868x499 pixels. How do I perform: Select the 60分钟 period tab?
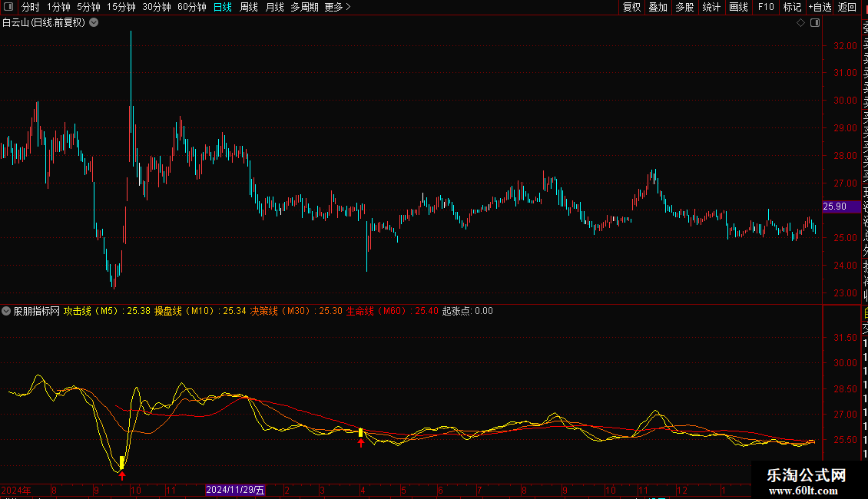point(192,7)
